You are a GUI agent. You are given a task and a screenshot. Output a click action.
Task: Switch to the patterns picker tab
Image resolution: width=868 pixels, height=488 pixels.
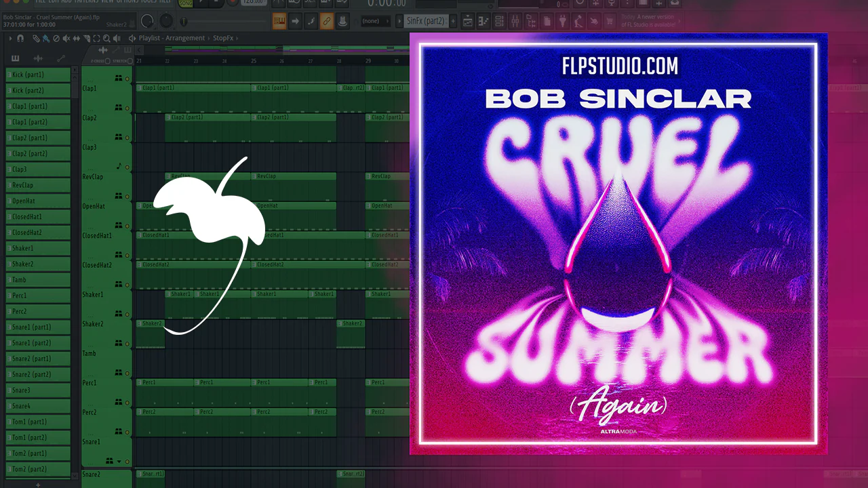pyautogui.click(x=16, y=58)
